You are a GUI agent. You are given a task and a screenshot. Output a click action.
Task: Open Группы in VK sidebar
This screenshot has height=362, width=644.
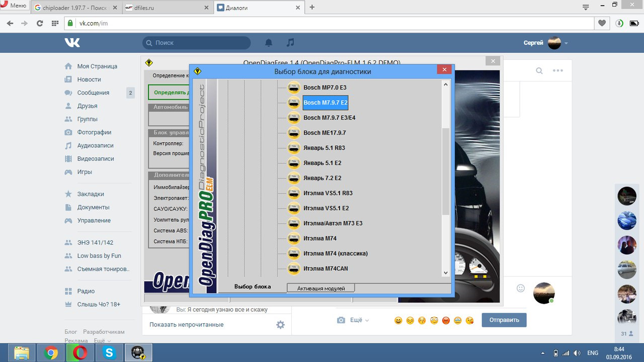[87, 119]
